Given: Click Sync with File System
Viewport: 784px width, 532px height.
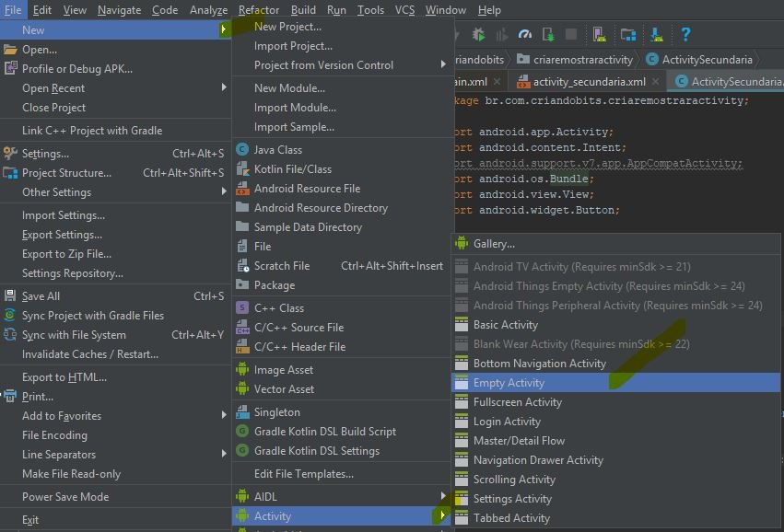Looking at the screenshot, I should click(x=115, y=335).
